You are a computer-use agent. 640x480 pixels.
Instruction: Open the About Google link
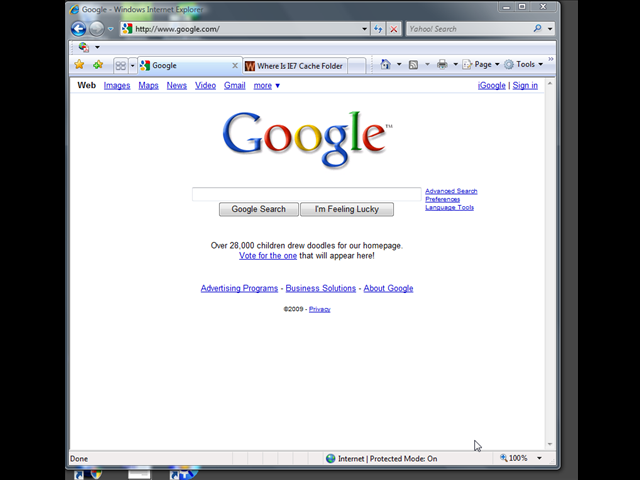[x=388, y=288]
